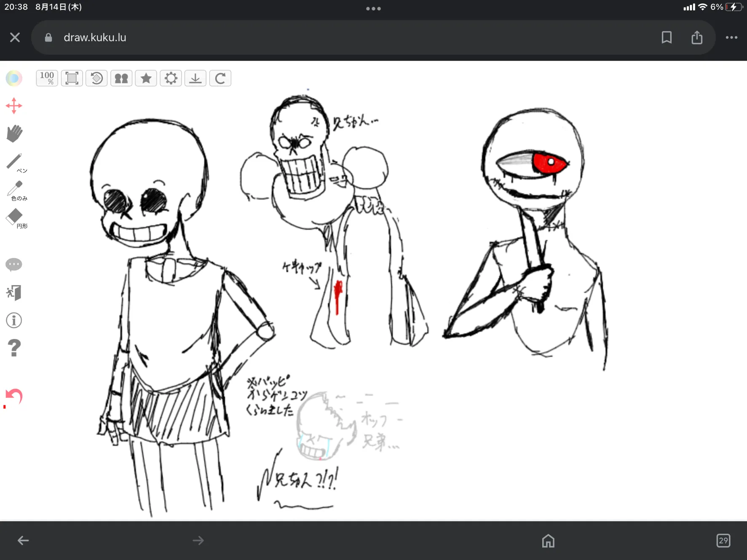747x560 pixels.
Task: Click the 100% zoom button
Action: point(47,78)
